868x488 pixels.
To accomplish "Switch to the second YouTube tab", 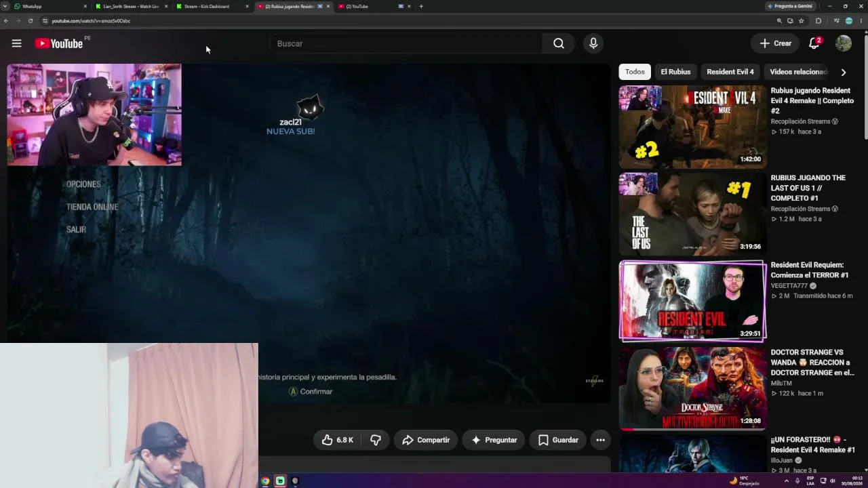I will point(376,6).
